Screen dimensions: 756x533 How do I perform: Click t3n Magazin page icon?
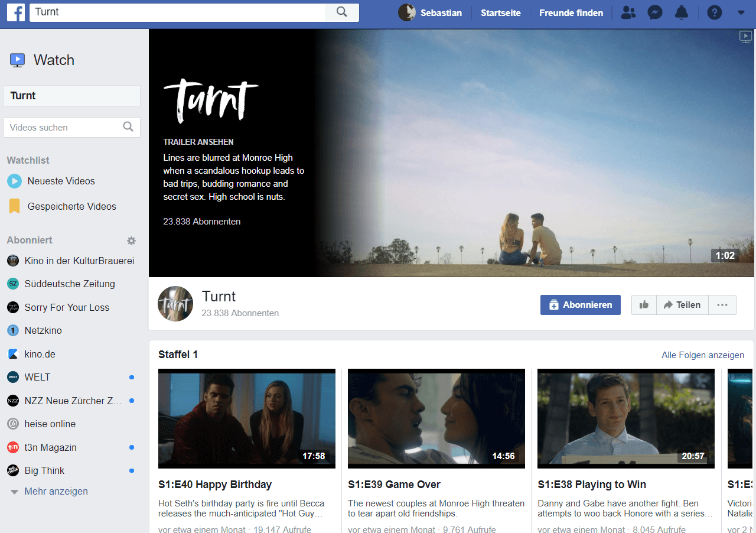pyautogui.click(x=13, y=447)
